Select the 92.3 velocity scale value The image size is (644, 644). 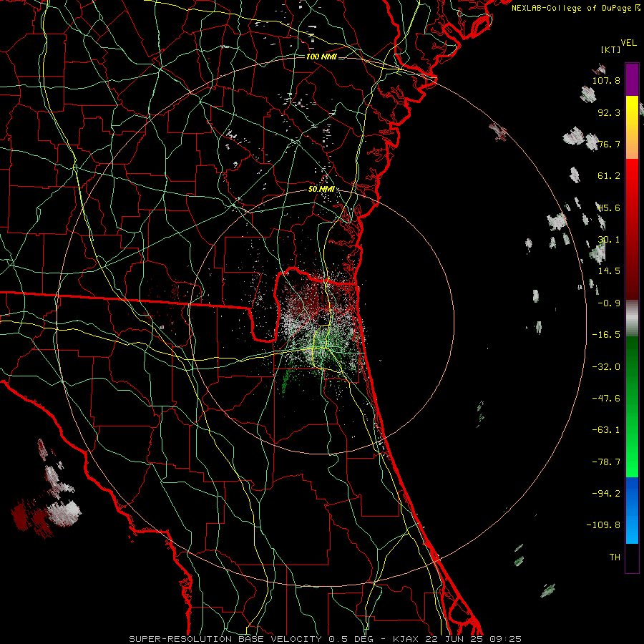609,112
